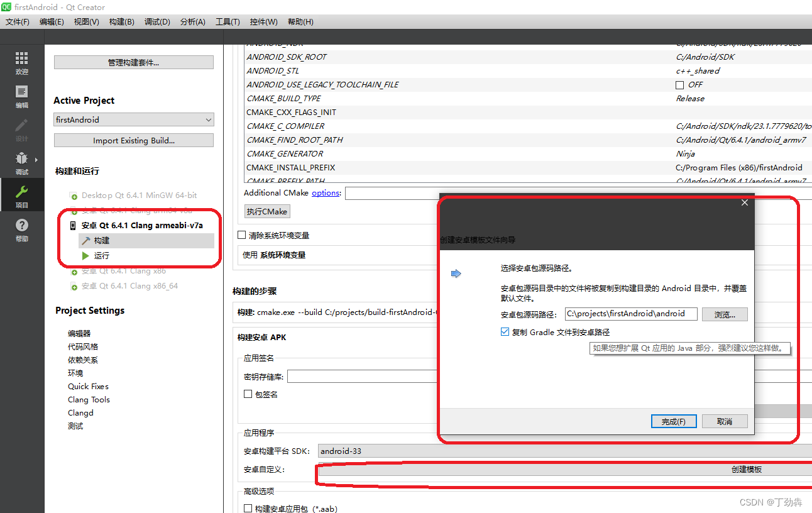
Task: Click the 安卓包源码路径 input field
Action: click(630, 314)
